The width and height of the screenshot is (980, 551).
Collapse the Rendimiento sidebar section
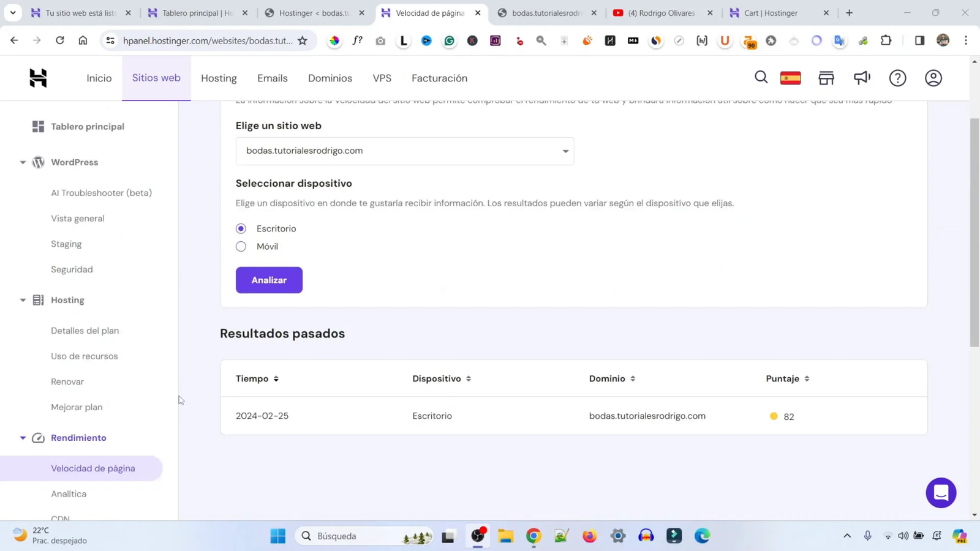(23, 438)
